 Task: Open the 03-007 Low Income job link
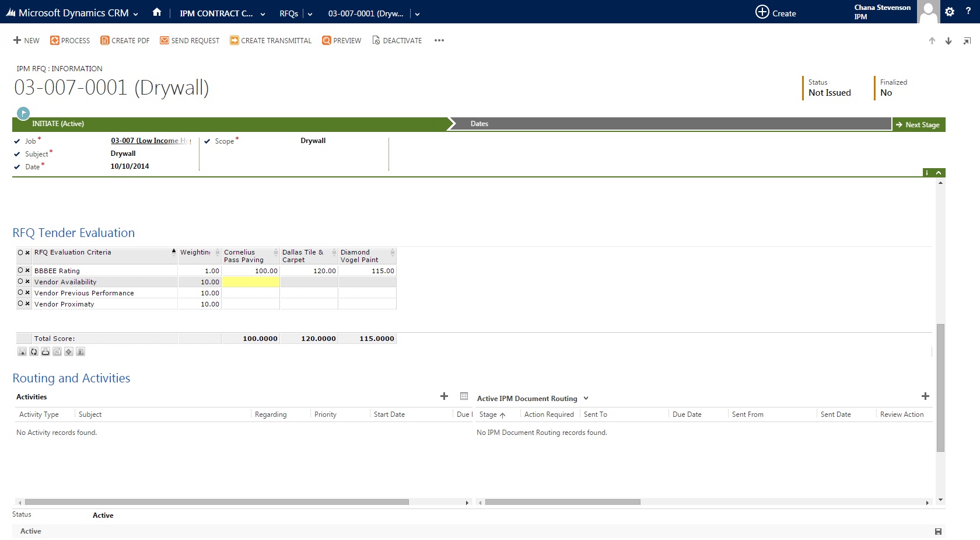pyautogui.click(x=149, y=141)
